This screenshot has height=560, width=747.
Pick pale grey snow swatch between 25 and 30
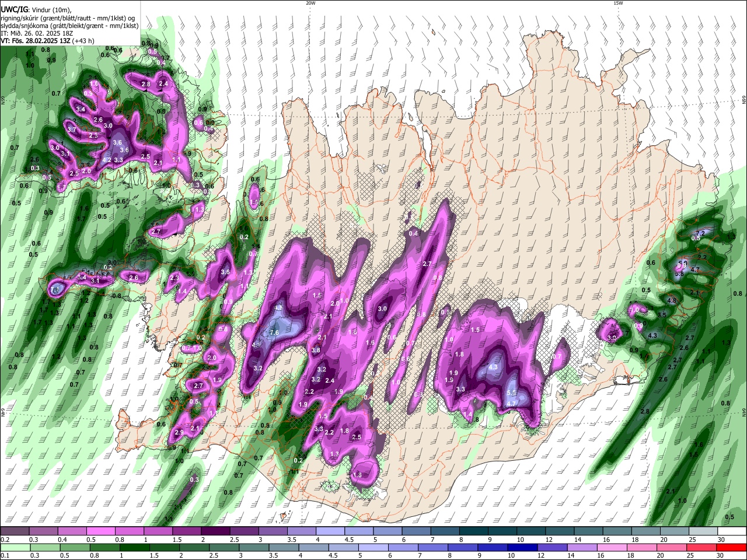click(x=703, y=531)
